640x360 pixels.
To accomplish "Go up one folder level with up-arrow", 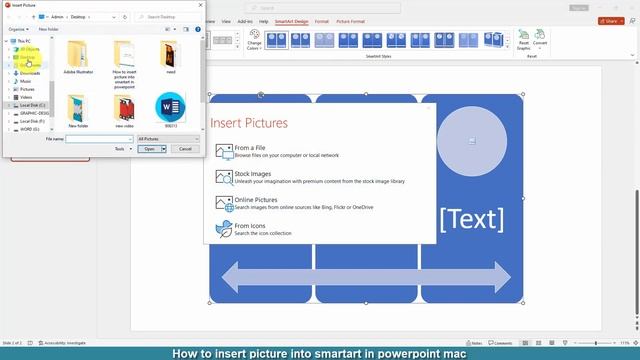I will pyautogui.click(x=33, y=17).
